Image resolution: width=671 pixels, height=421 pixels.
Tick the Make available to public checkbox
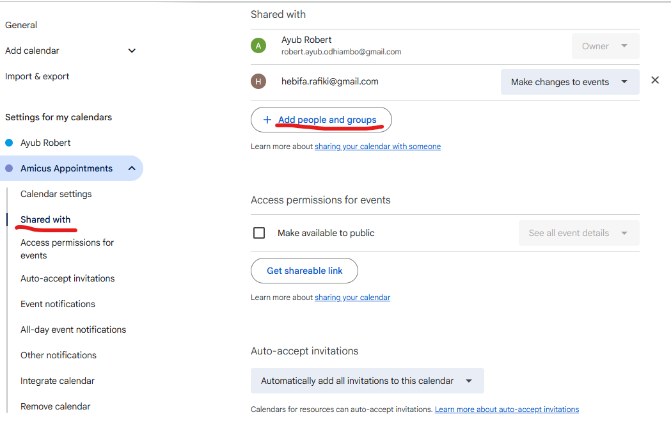point(259,233)
